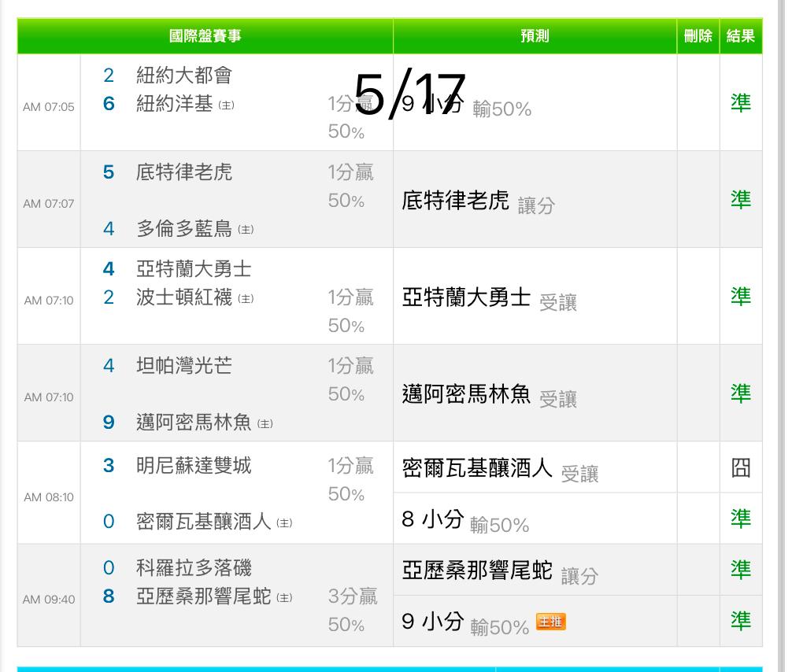Image resolution: width=792 pixels, height=672 pixels.
Task: Click the 準 result for 亞特蘭大勇士 受讓
Action: pos(741,297)
